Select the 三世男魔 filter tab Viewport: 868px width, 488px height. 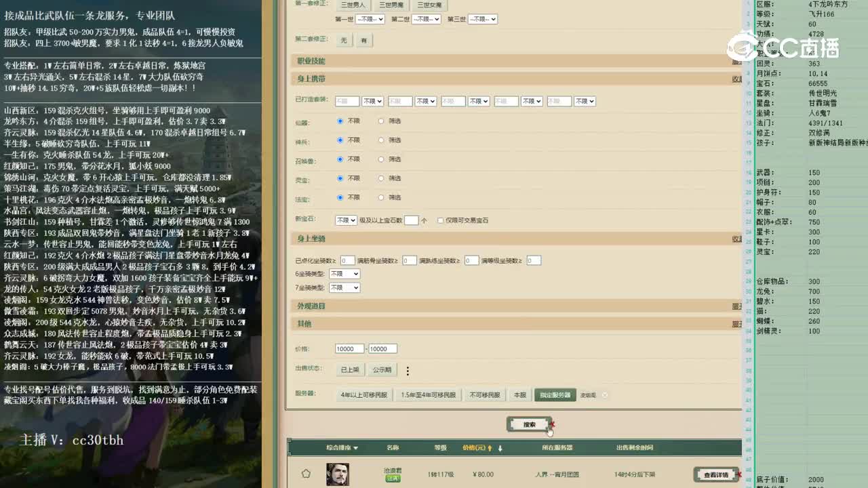pos(393,5)
